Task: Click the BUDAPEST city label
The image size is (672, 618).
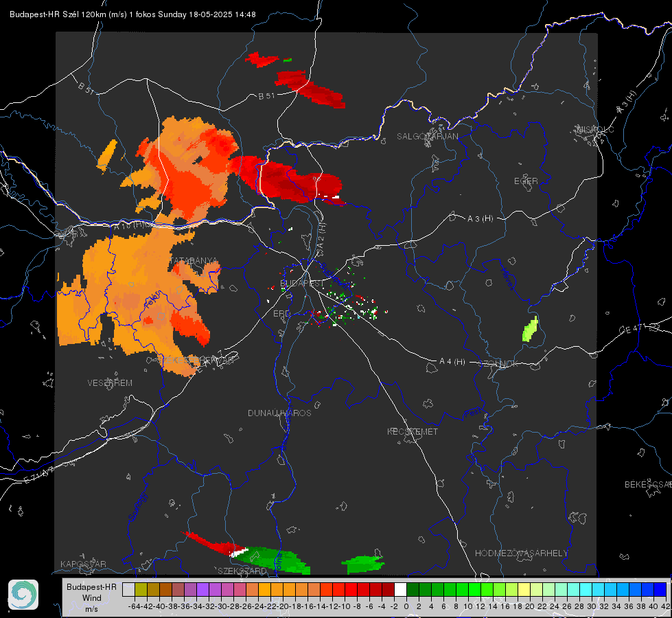Action: click(x=302, y=283)
